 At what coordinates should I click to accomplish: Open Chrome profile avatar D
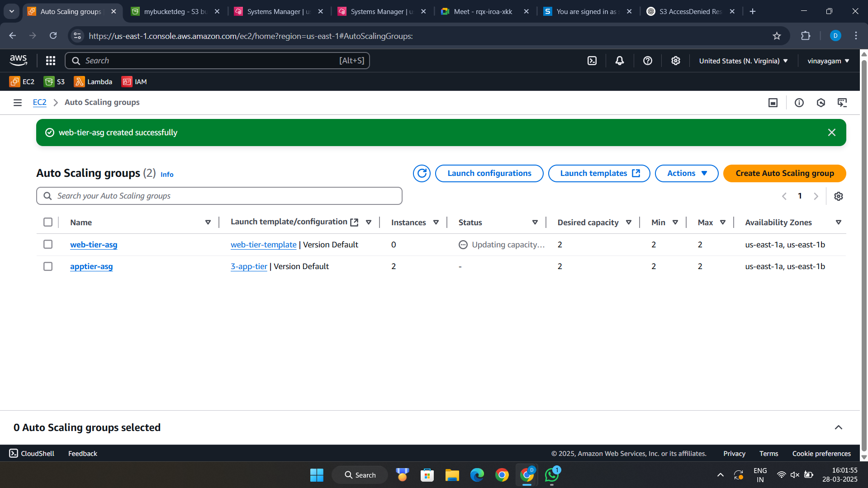(835, 36)
